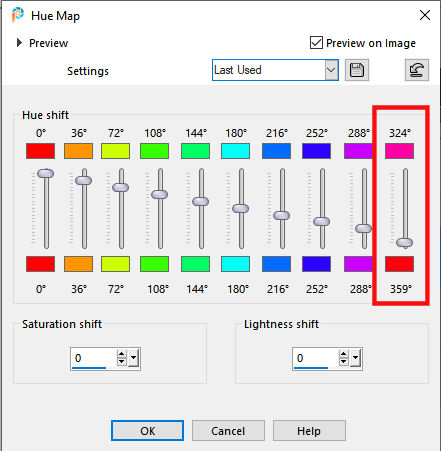Click the save preset floppy disk icon
Screen dimensions: 441x451
357,70
